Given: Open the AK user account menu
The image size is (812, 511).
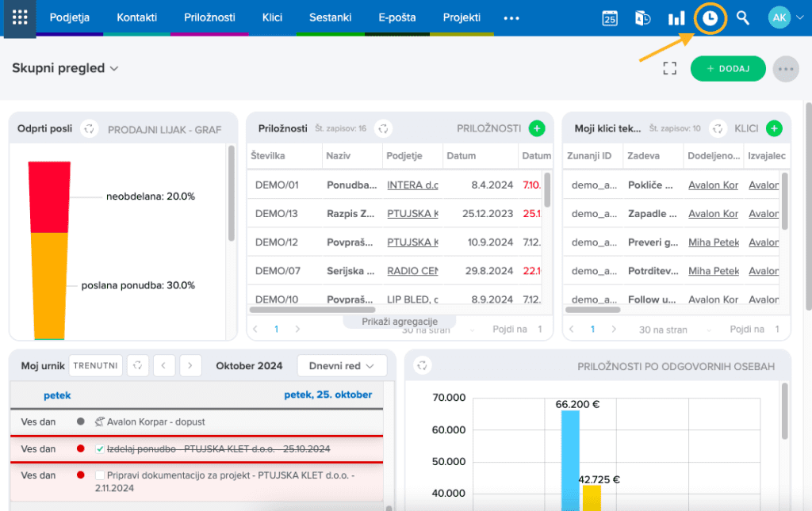Looking at the screenshot, I should (781, 17).
